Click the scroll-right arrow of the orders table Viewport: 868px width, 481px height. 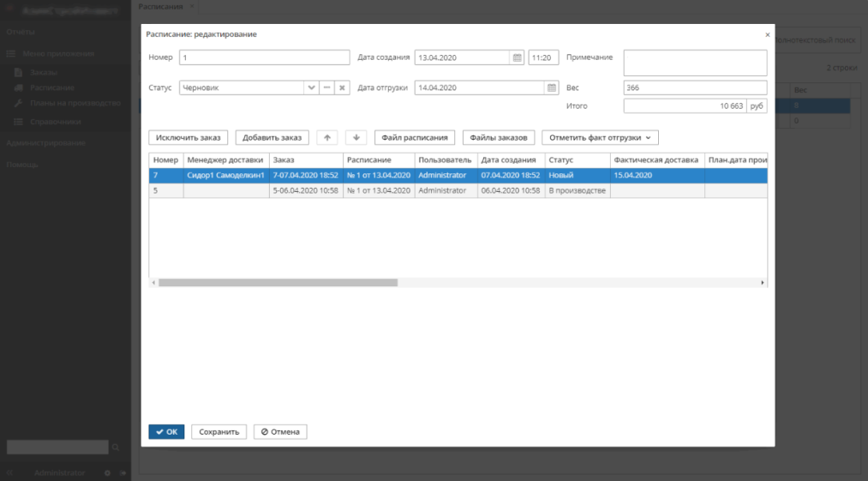(x=762, y=282)
